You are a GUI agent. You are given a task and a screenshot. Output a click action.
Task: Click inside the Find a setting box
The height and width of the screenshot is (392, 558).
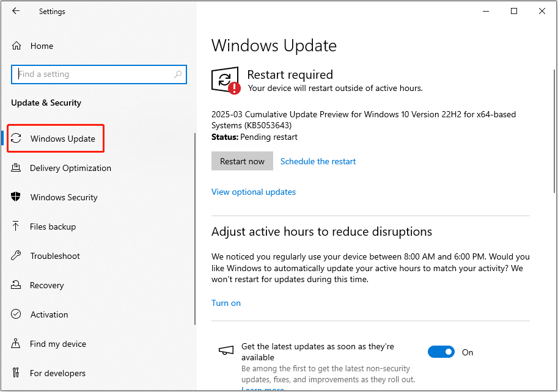click(x=92, y=74)
